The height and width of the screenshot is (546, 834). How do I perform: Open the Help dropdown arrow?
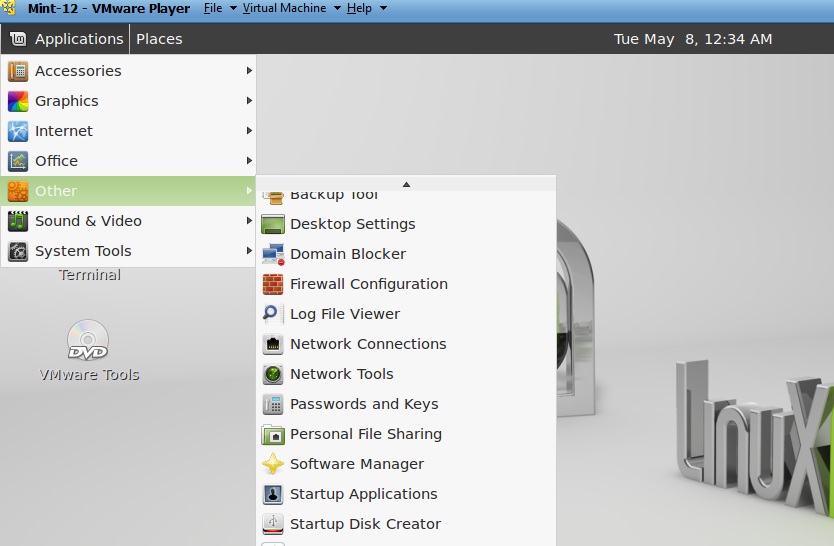pyautogui.click(x=383, y=9)
